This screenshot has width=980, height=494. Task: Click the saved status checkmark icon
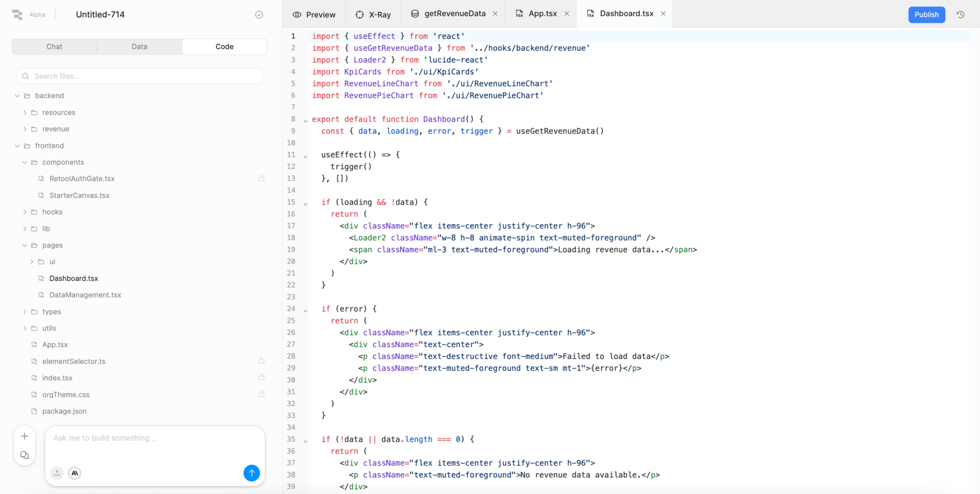click(x=259, y=15)
